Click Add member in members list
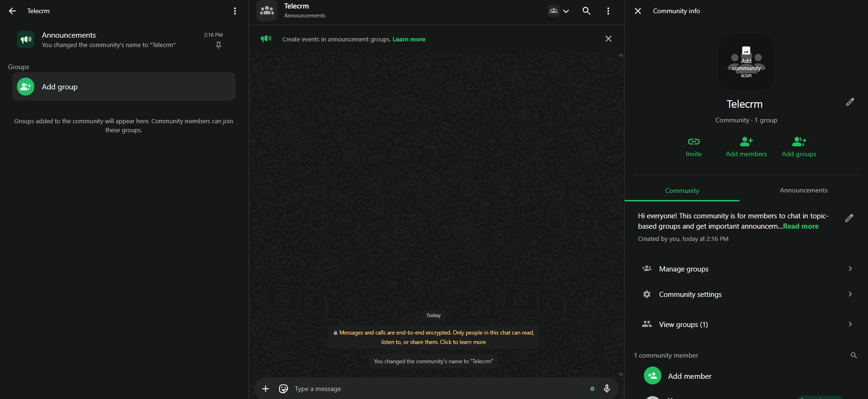 747,376
